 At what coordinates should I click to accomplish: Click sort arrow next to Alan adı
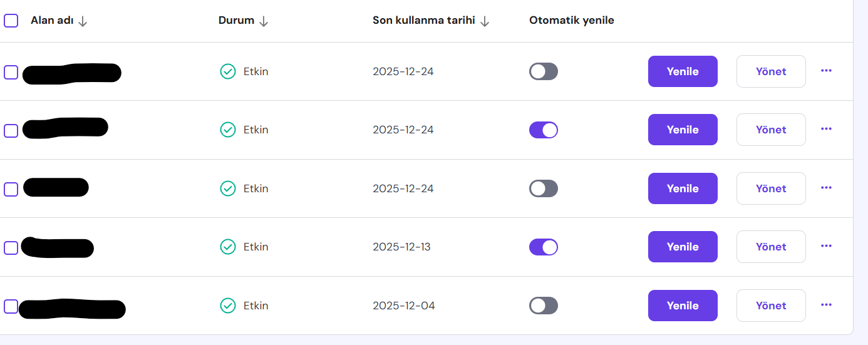point(83,21)
